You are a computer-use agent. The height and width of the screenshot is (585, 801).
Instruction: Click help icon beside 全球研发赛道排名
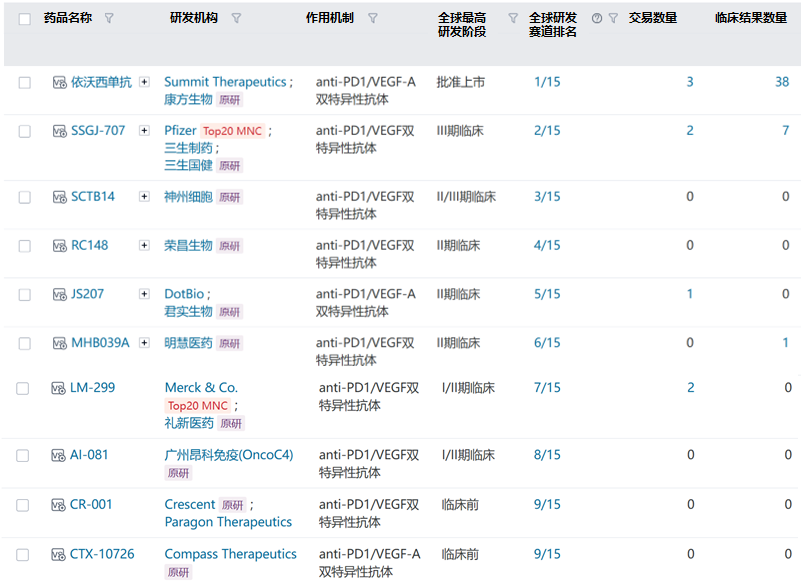click(x=597, y=18)
